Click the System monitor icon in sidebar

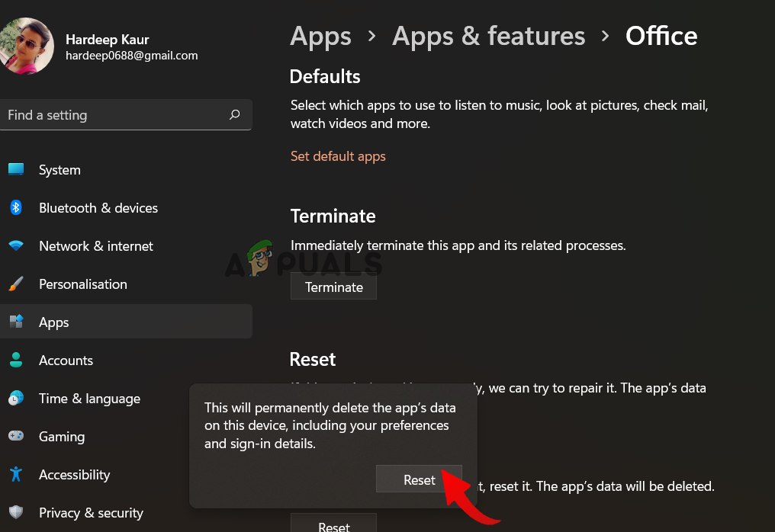(16, 170)
